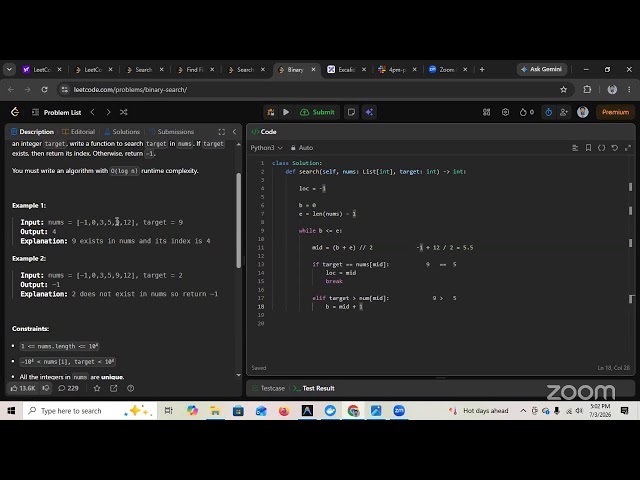Collapse the description panel chevron

click(x=234, y=131)
